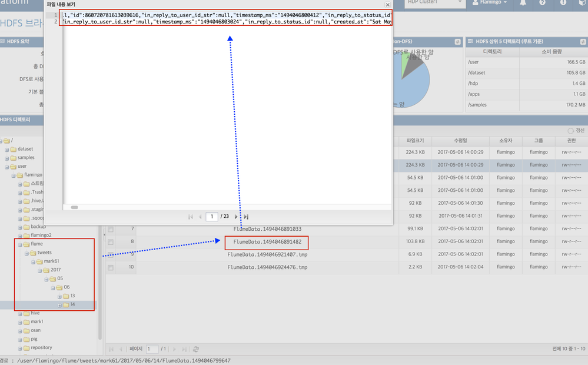Sort by 수정일 column header
The image size is (588, 365).
(460, 141)
